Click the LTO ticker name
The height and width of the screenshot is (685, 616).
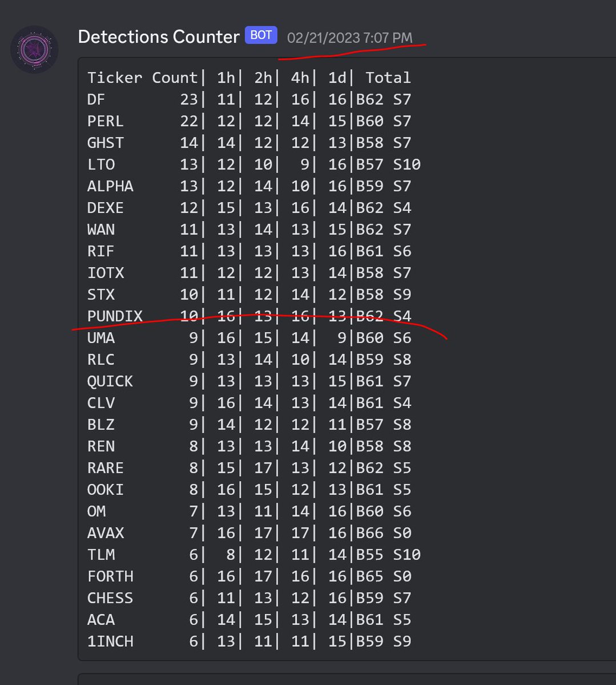click(101, 164)
